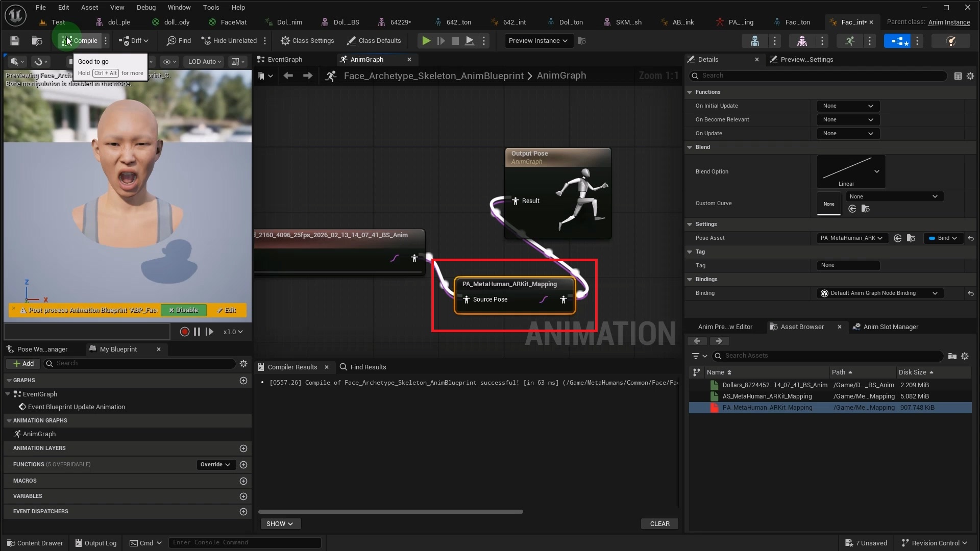Screen dimensions: 980x551
Task: Open Find to search the blueprint
Action: pos(178,41)
